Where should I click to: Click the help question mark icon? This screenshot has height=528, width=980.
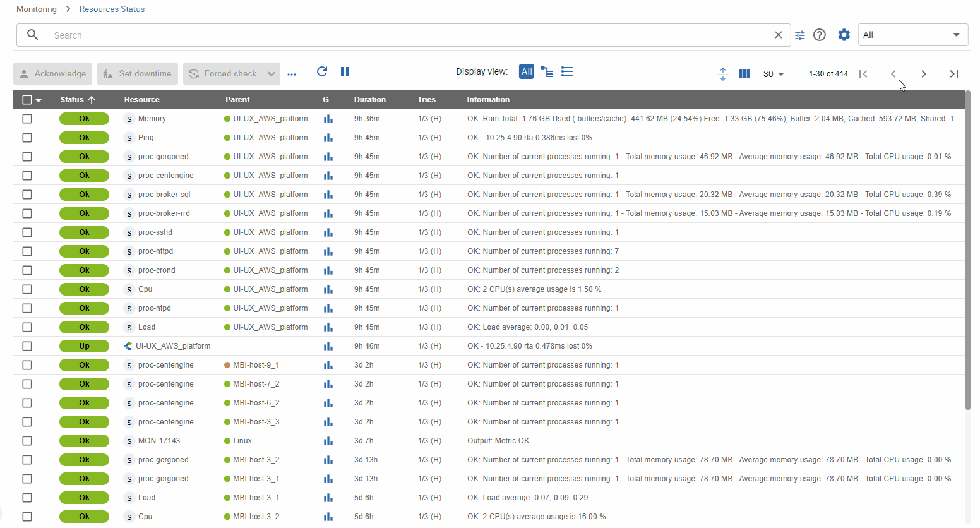click(x=820, y=35)
